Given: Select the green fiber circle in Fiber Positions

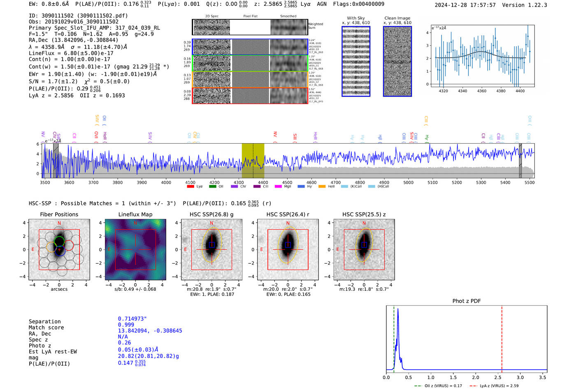Looking at the screenshot, I should [59, 241].
